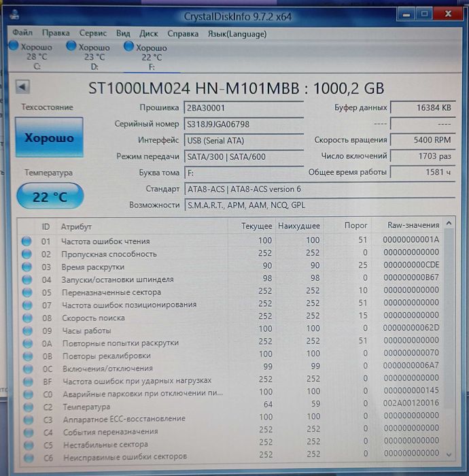
Task: Click the status orb for attribute 01
Action: 27,241
